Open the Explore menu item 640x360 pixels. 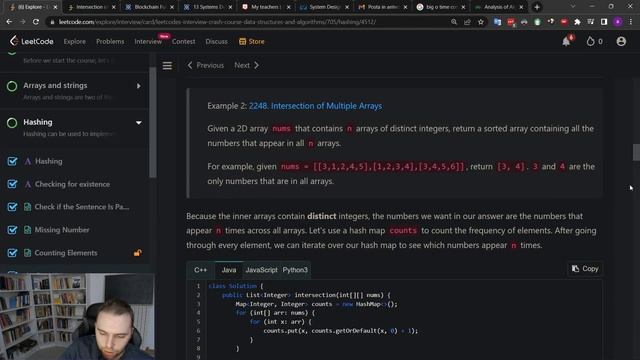75,41
